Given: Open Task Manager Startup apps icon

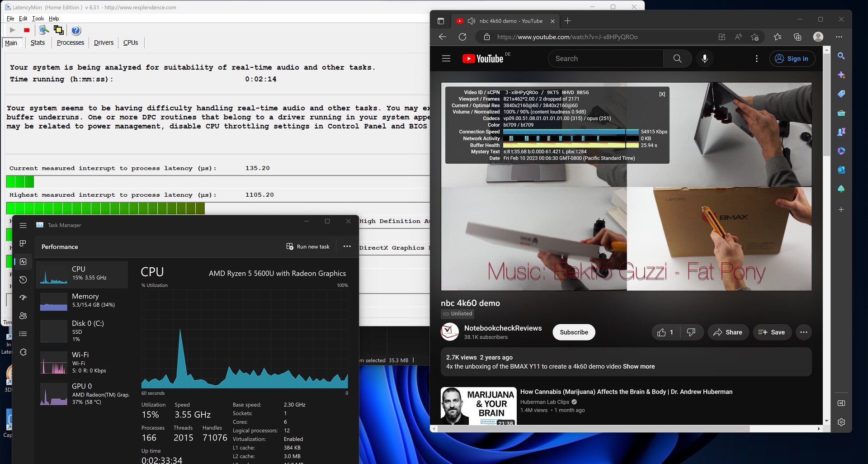Looking at the screenshot, I should click(x=23, y=298).
